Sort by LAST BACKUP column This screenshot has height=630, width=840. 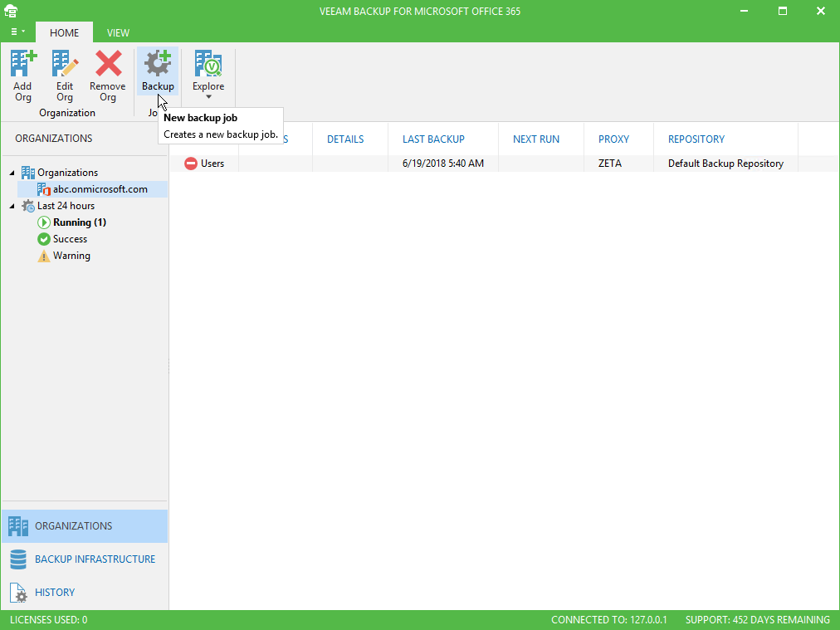(x=433, y=139)
